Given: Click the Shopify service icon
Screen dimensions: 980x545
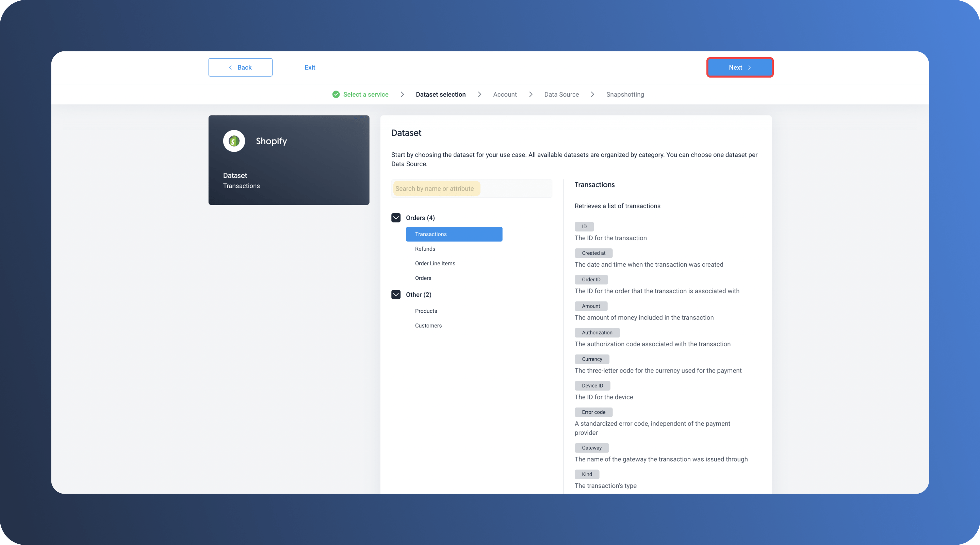Looking at the screenshot, I should (234, 141).
